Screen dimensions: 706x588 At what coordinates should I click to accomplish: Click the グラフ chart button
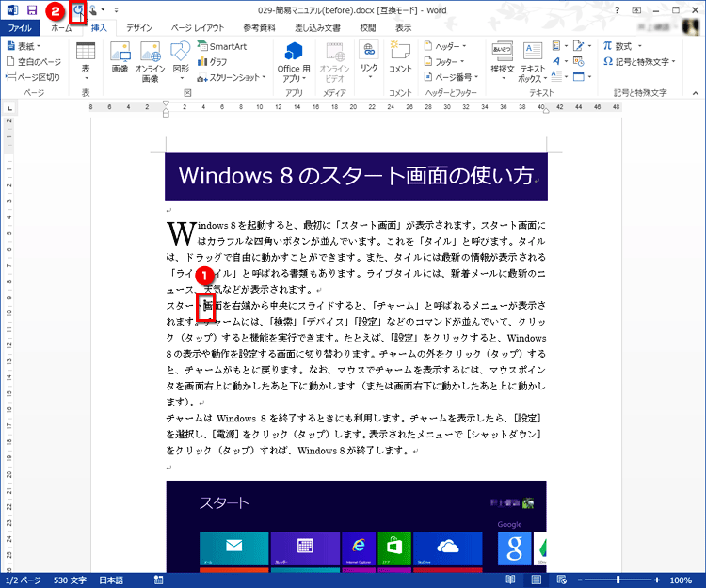pyautogui.click(x=213, y=62)
